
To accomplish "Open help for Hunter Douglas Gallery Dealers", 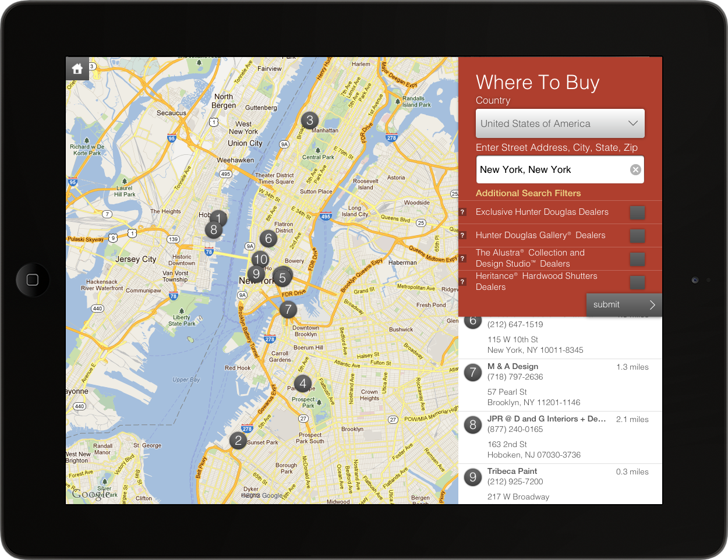I will (463, 235).
